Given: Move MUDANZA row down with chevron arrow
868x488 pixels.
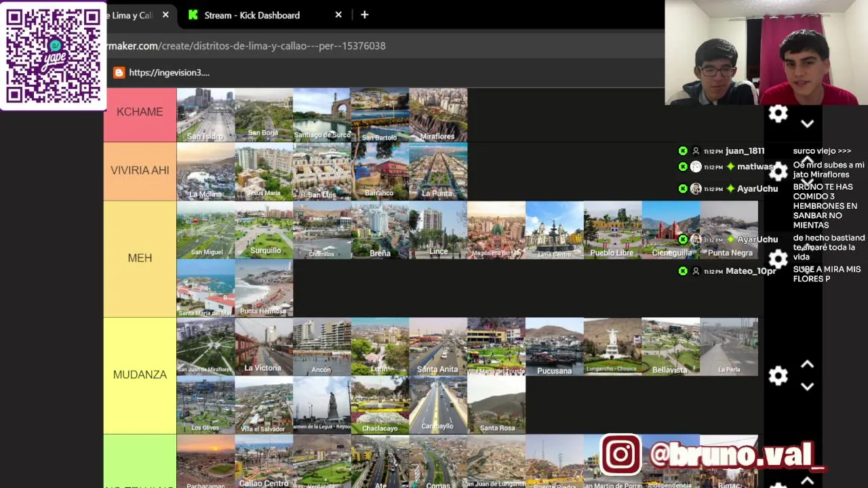Looking at the screenshot, I should point(807,386).
